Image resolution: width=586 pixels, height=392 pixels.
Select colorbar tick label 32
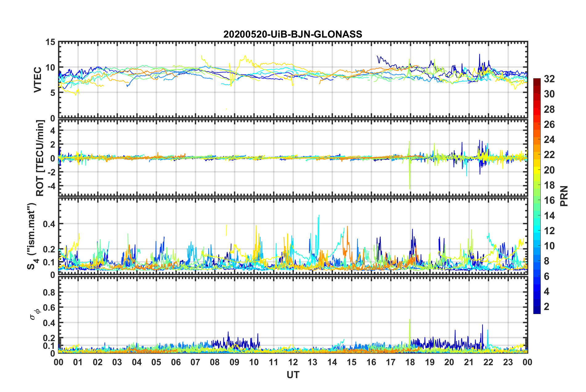tap(549, 79)
